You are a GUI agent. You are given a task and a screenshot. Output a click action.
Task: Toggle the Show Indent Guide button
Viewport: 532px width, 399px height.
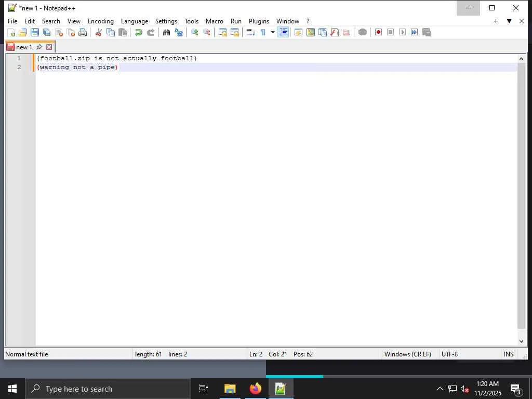[x=283, y=32]
